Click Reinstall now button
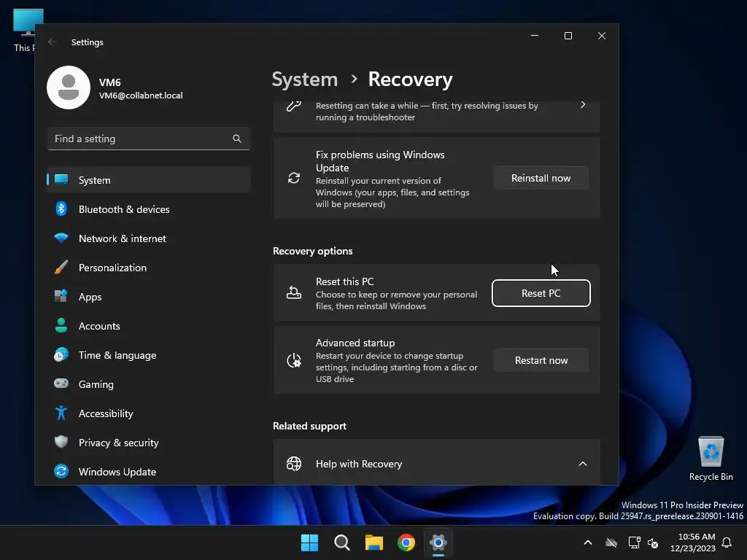The image size is (747, 560). click(x=541, y=178)
